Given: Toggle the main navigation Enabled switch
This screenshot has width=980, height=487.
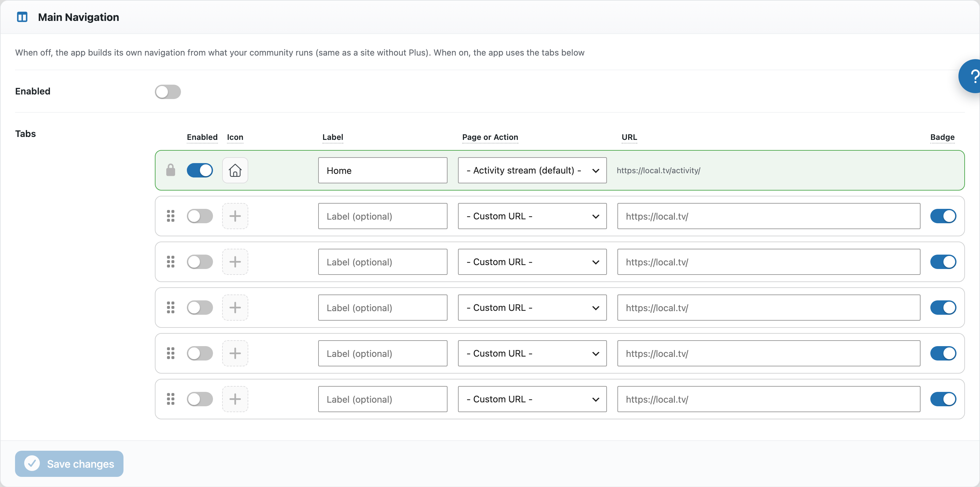Looking at the screenshot, I should point(168,92).
